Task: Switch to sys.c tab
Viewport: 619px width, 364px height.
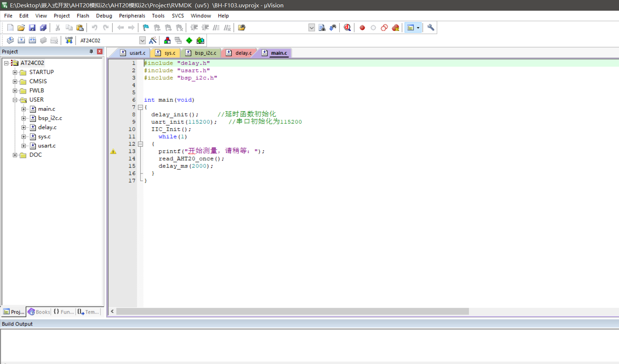Action: (x=166, y=53)
